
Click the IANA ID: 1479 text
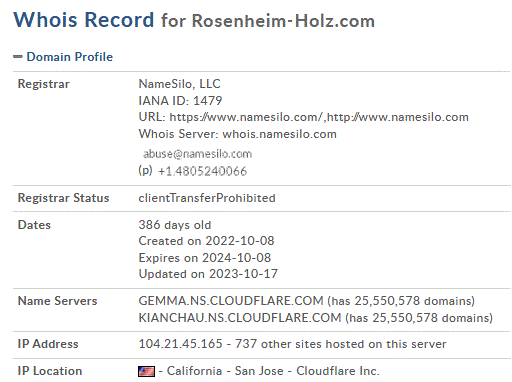point(180,101)
